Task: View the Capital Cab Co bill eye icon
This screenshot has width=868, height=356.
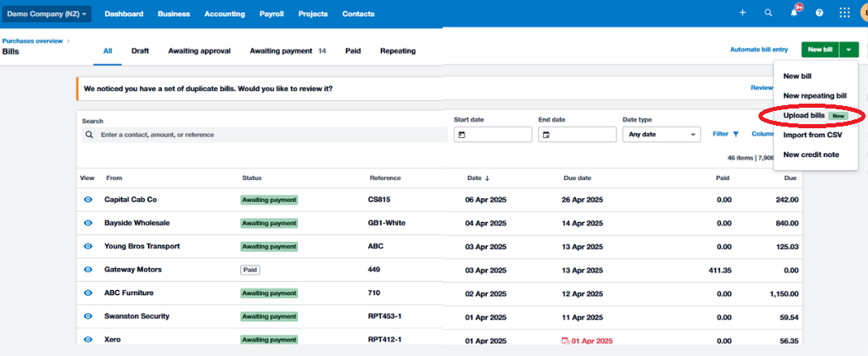Action: [87, 200]
